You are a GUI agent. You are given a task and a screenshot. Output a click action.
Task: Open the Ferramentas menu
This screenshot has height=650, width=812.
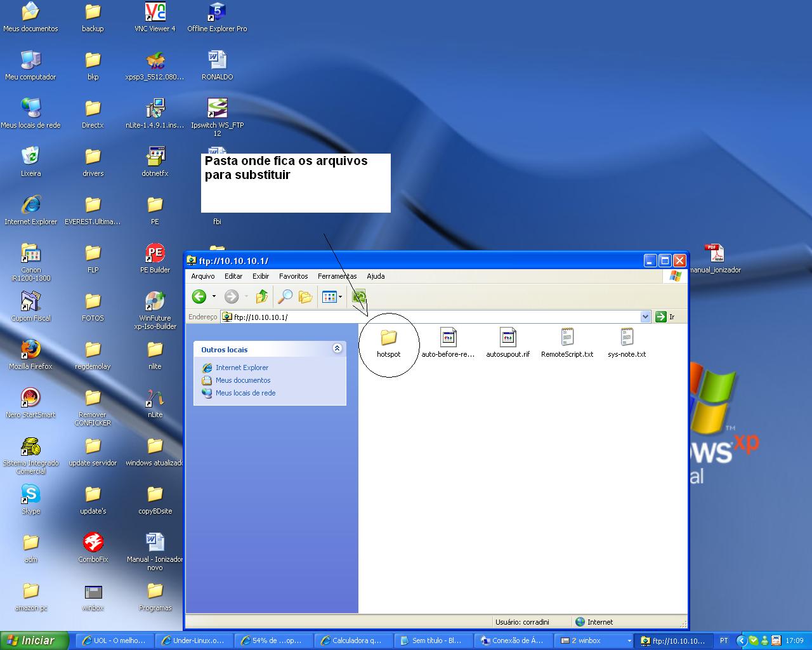point(337,276)
